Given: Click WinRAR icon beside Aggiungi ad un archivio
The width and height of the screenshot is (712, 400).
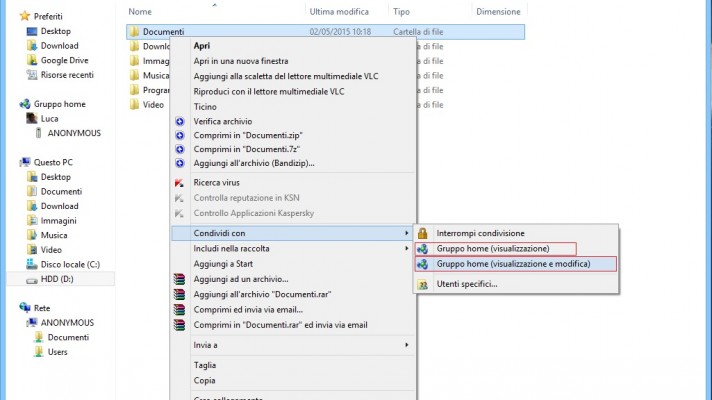Looking at the screenshot, I should (x=179, y=279).
